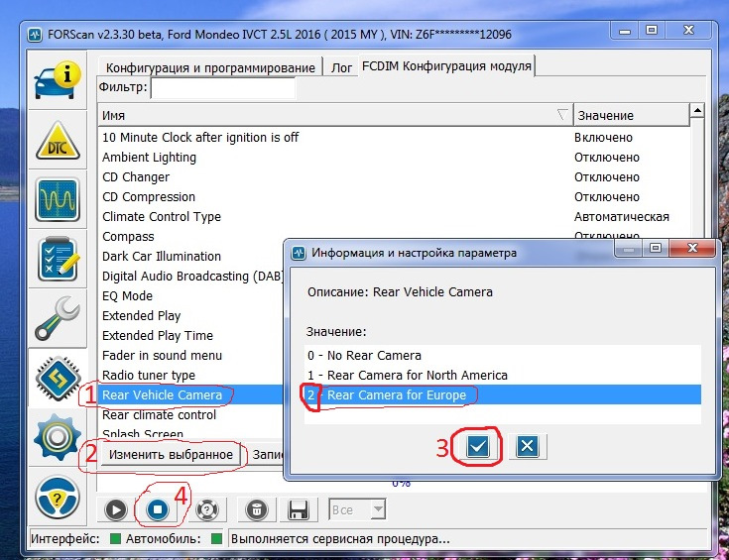
Task: Click the Значение column header
Action: [x=631, y=115]
